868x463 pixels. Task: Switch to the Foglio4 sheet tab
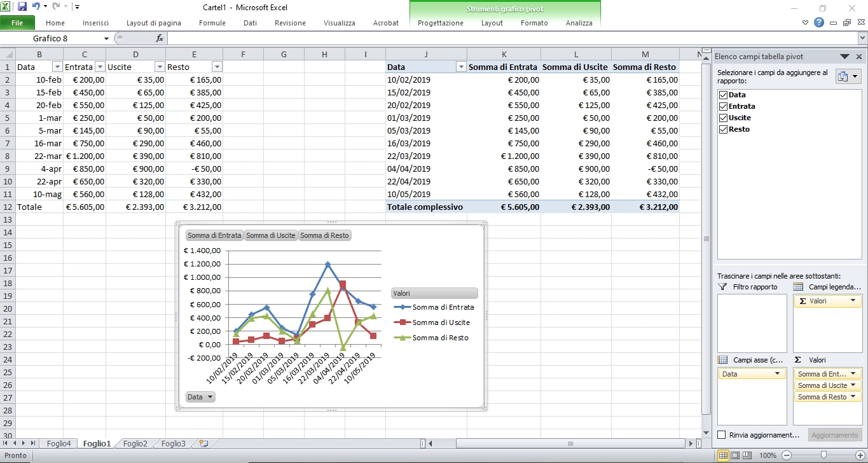(59, 444)
